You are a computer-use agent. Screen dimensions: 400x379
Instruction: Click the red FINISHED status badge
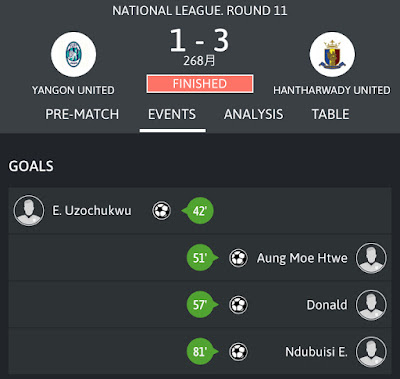click(200, 84)
